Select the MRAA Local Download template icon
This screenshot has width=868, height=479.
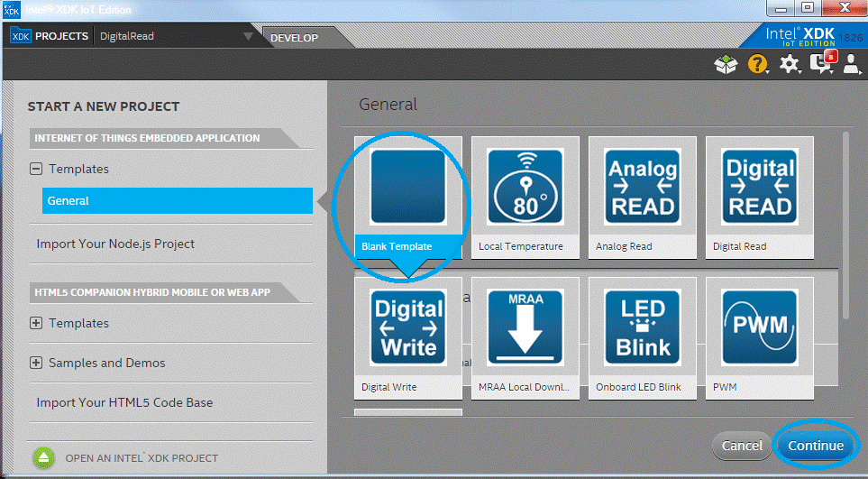[525, 327]
